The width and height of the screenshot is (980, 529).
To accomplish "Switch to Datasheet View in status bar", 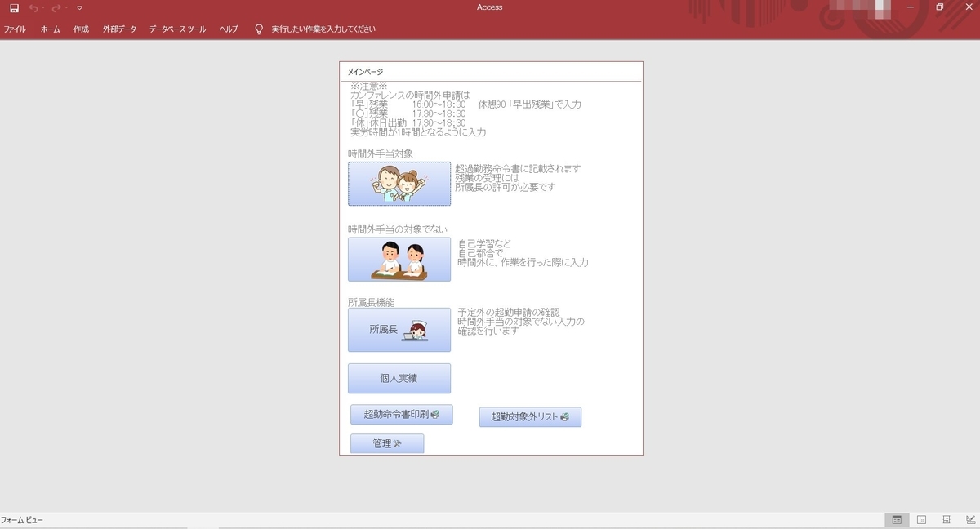I will [921, 520].
